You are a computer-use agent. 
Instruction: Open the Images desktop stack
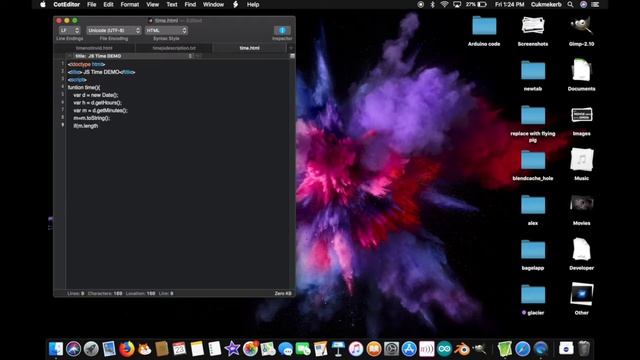(x=581, y=116)
